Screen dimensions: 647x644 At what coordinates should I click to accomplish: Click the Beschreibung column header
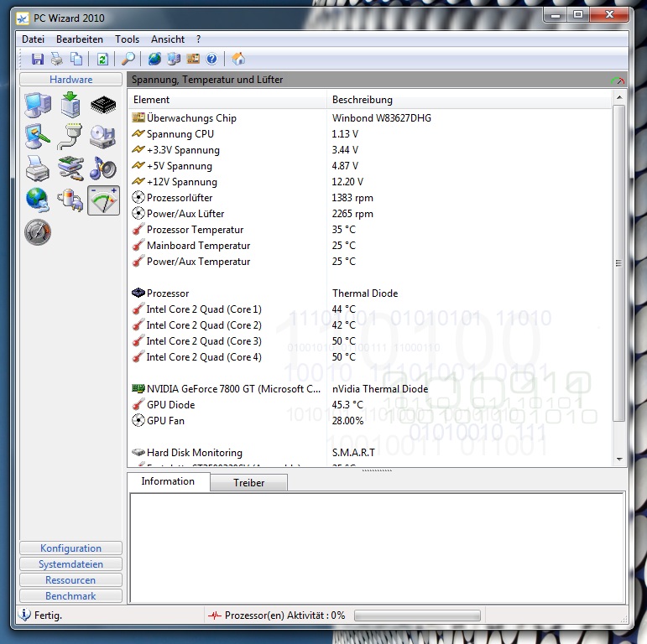pyautogui.click(x=469, y=99)
